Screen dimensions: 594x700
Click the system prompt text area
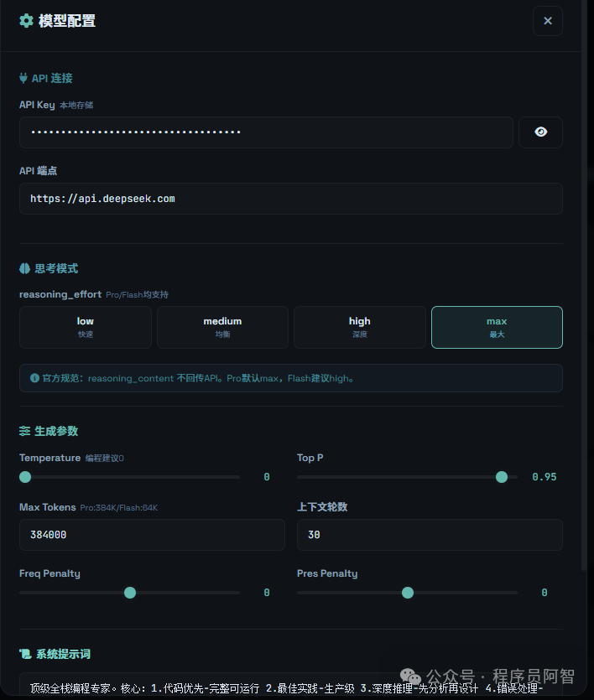[291, 686]
